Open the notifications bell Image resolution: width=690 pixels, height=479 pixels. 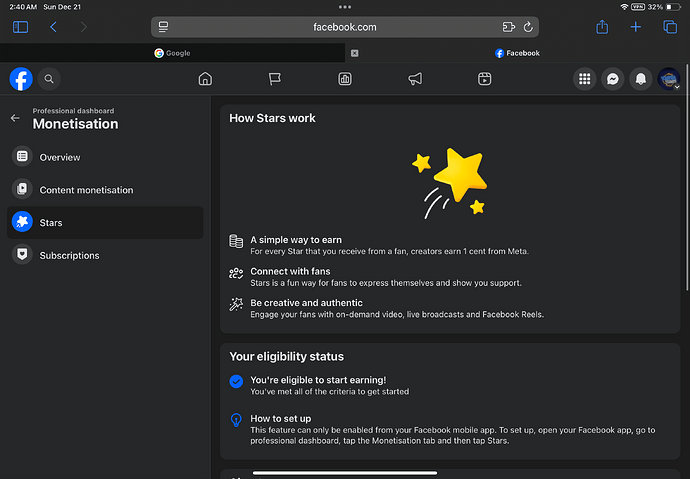(x=640, y=79)
